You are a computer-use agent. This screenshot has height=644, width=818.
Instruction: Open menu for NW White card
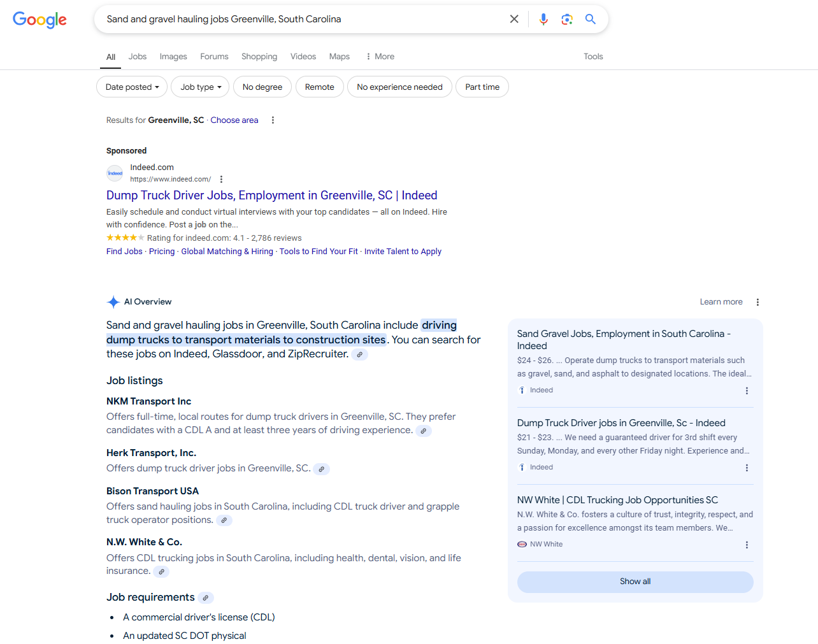coord(747,545)
